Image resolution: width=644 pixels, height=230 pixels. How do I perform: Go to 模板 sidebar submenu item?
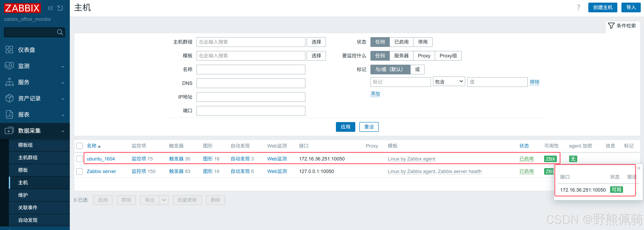pyautogui.click(x=23, y=170)
